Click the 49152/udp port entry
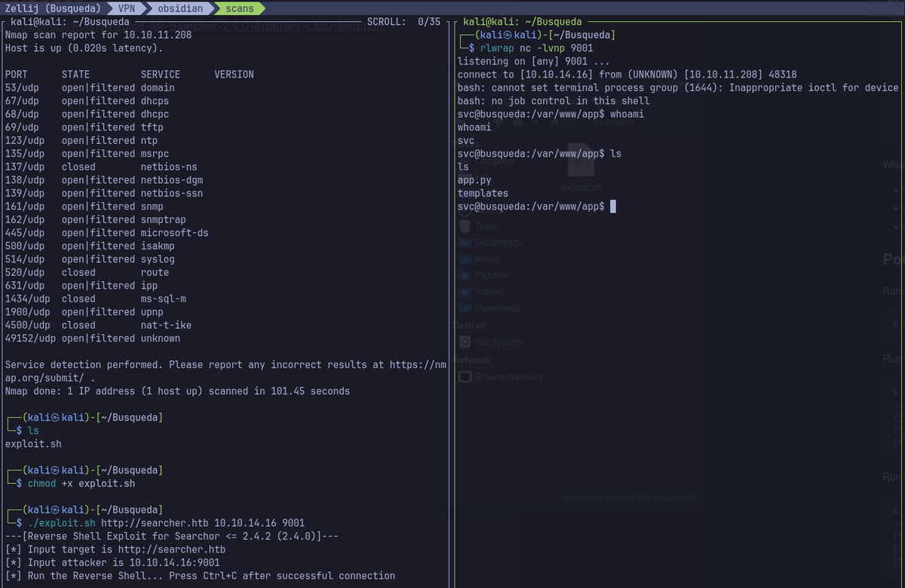 click(29, 338)
